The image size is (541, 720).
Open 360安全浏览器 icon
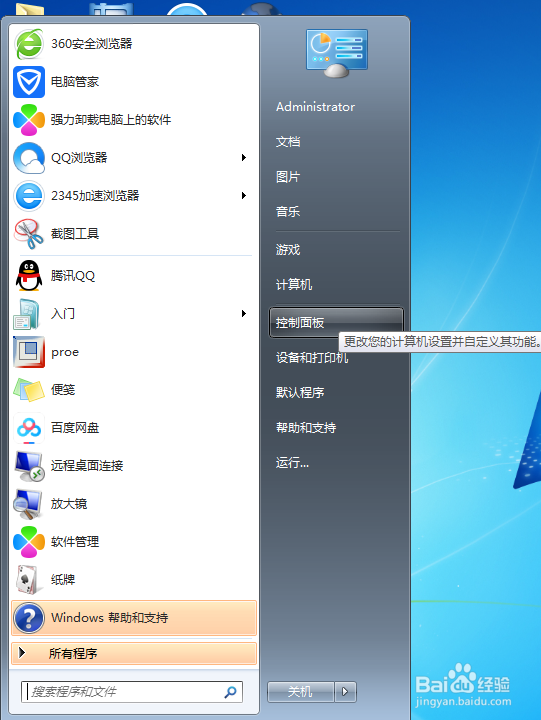29,44
